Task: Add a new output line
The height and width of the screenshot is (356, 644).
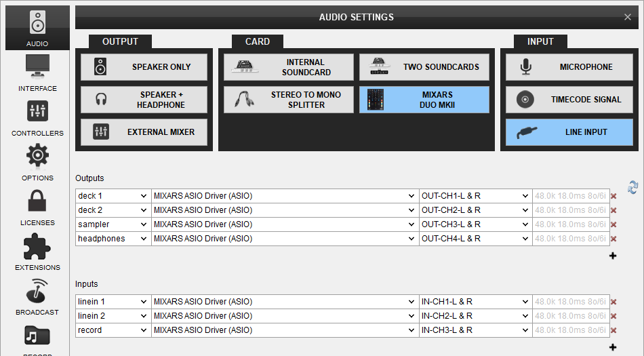Action: tap(613, 256)
